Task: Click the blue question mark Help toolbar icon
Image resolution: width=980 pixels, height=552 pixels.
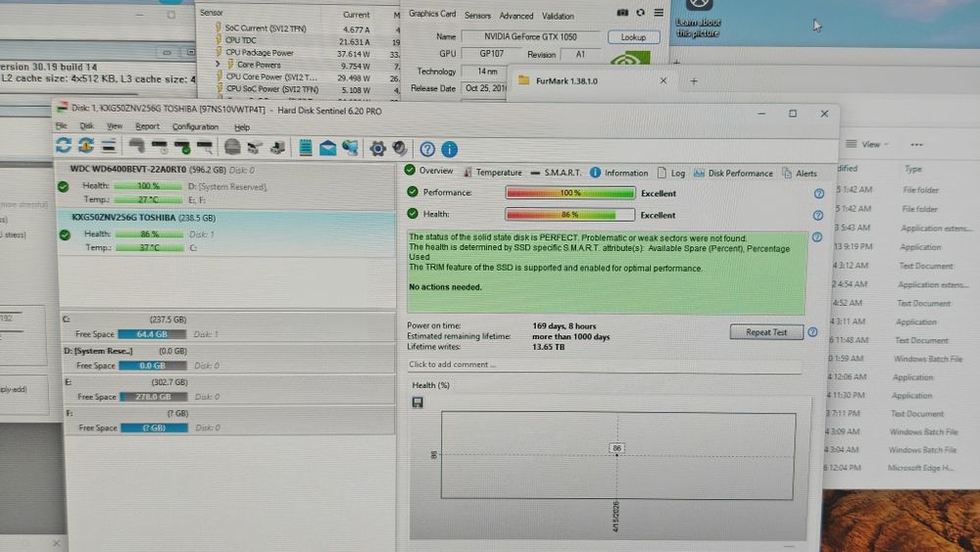Action: pyautogui.click(x=427, y=149)
